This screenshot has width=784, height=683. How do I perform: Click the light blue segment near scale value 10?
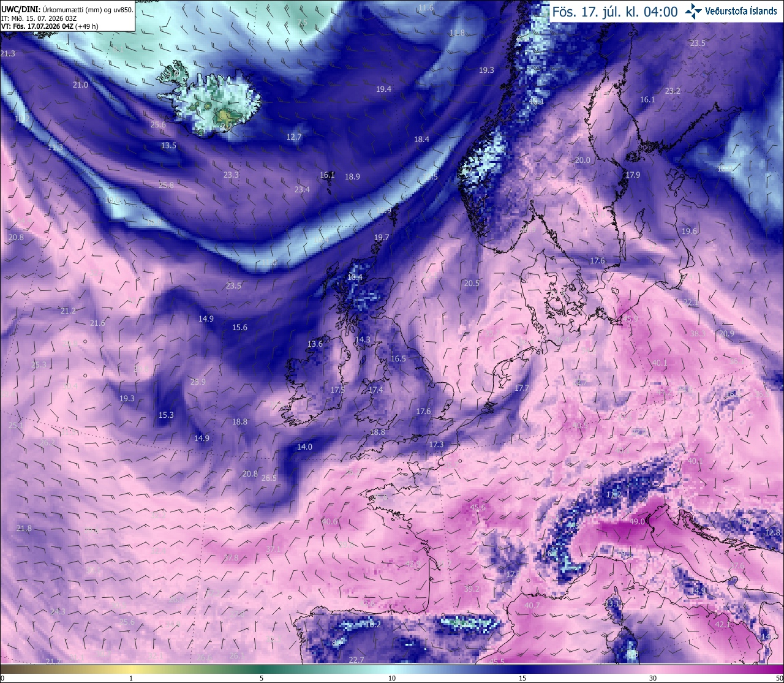coord(392,669)
